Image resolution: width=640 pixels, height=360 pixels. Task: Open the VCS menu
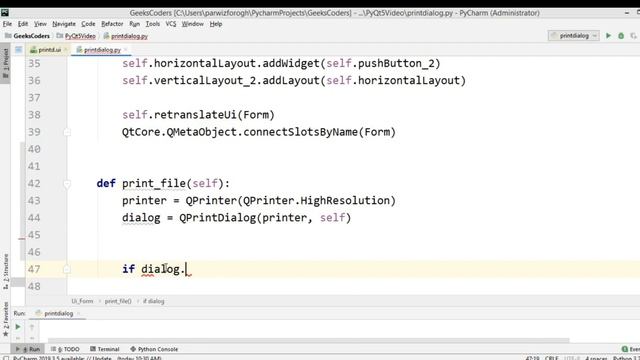(x=171, y=24)
